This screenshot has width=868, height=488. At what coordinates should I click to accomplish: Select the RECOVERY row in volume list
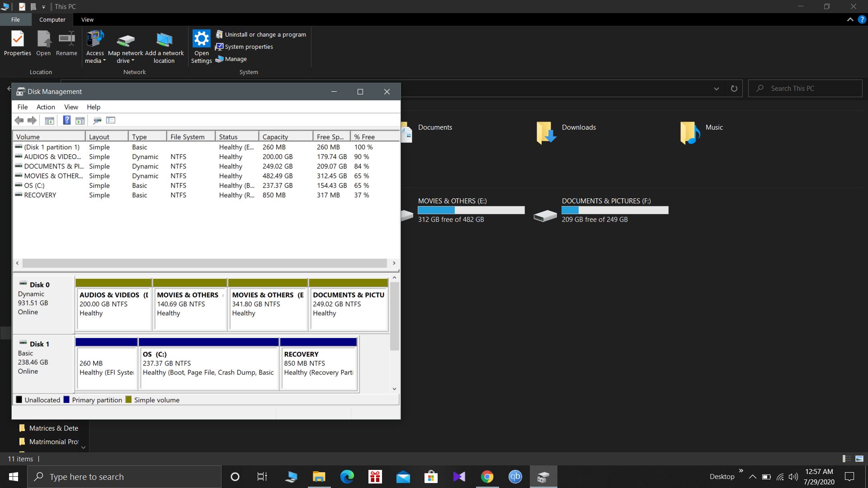[x=206, y=195]
